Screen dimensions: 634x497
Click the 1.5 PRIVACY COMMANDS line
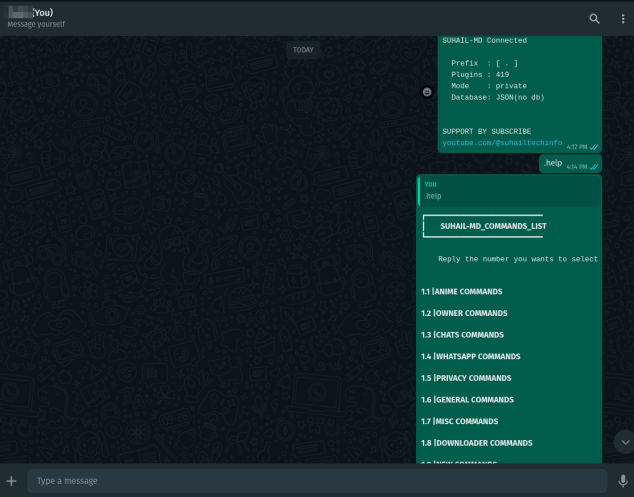(x=466, y=378)
